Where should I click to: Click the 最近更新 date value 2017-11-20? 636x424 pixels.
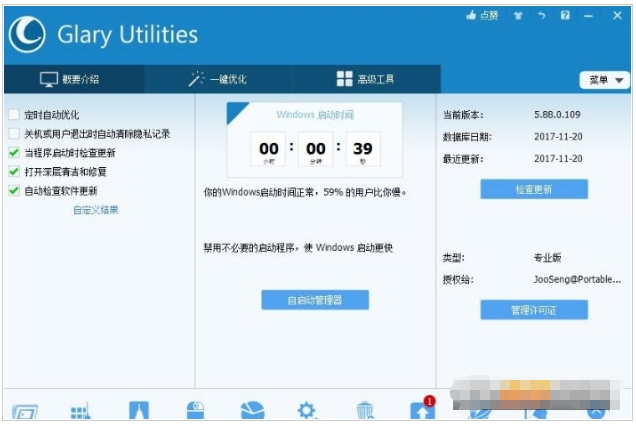point(558,159)
